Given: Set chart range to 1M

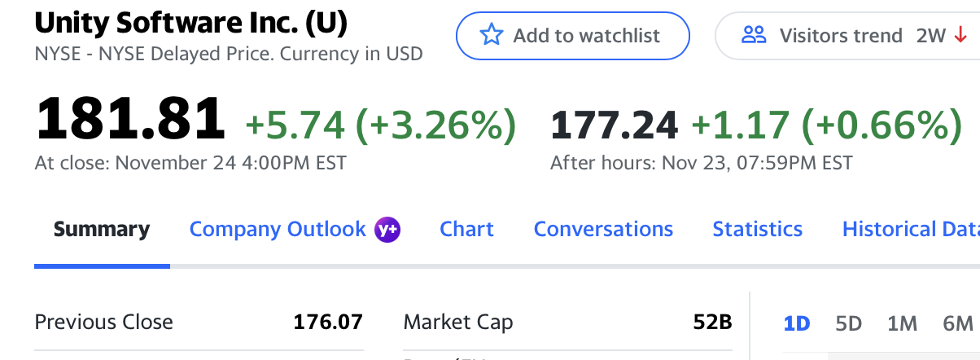Looking at the screenshot, I should tap(902, 323).
